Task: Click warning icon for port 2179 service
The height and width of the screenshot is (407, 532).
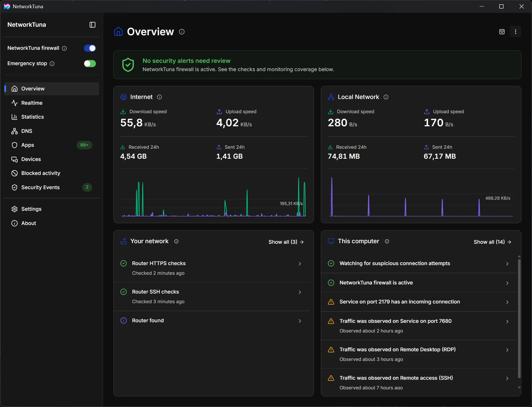Action: pyautogui.click(x=331, y=302)
